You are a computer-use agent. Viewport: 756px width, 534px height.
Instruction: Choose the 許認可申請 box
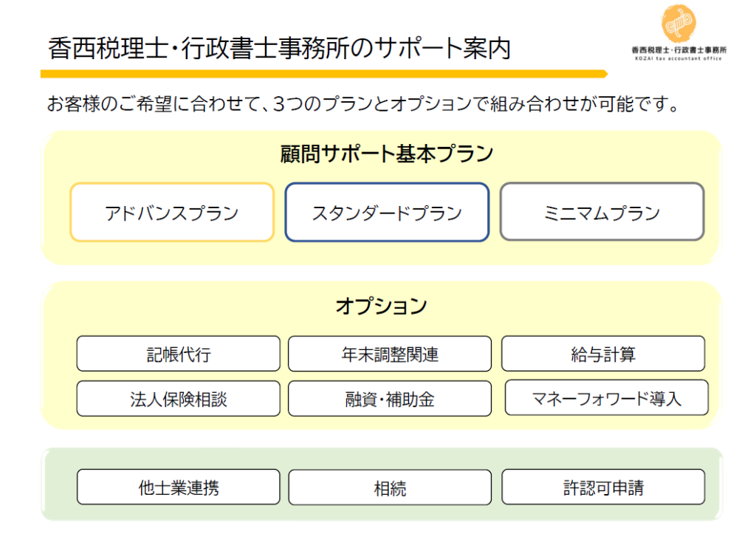point(603,487)
